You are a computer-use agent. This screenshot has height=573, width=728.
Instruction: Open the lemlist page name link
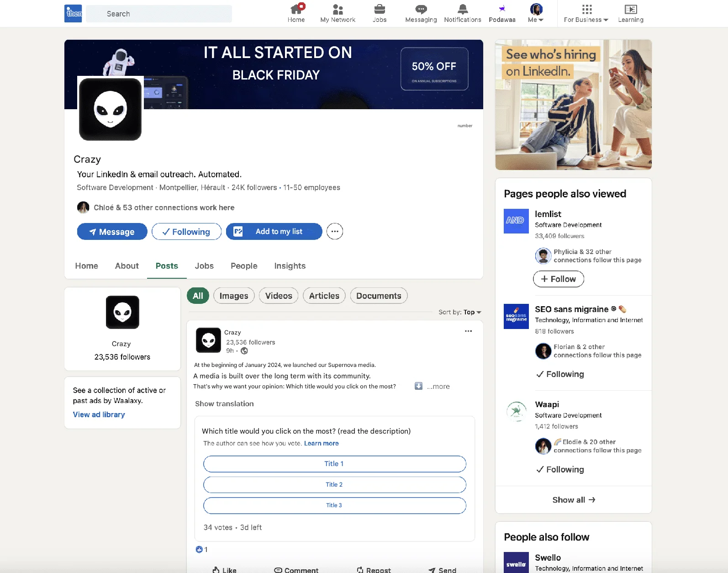pos(548,214)
